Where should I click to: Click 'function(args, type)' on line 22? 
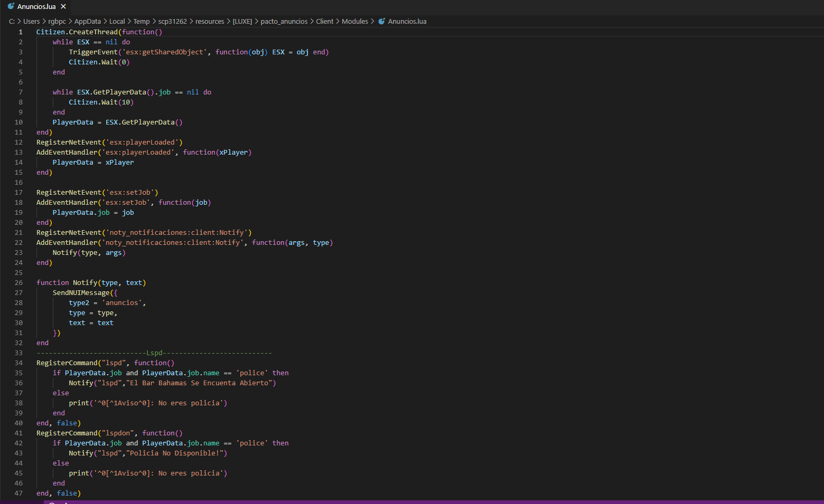coord(293,242)
